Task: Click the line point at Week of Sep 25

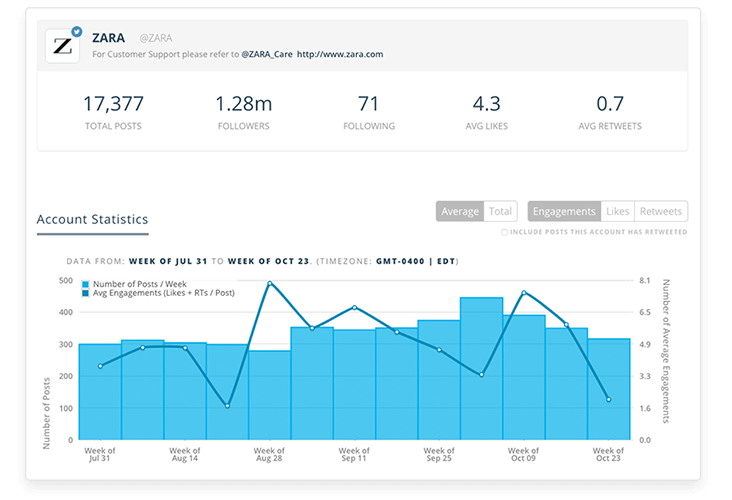Action: (439, 350)
